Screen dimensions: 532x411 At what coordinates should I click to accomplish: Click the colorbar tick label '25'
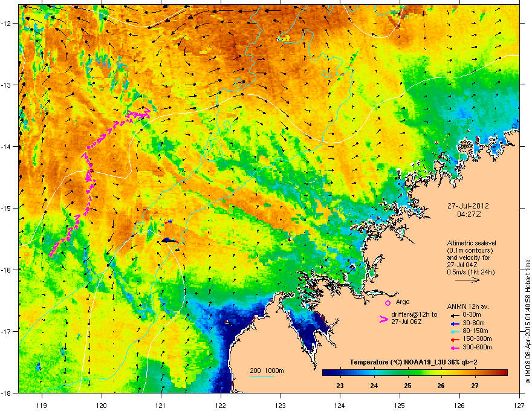(407, 386)
